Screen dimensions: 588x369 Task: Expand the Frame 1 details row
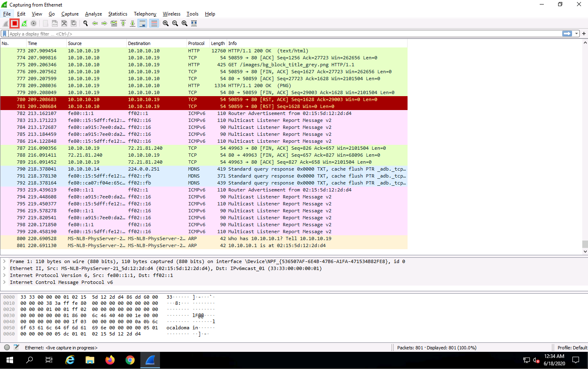click(5, 261)
